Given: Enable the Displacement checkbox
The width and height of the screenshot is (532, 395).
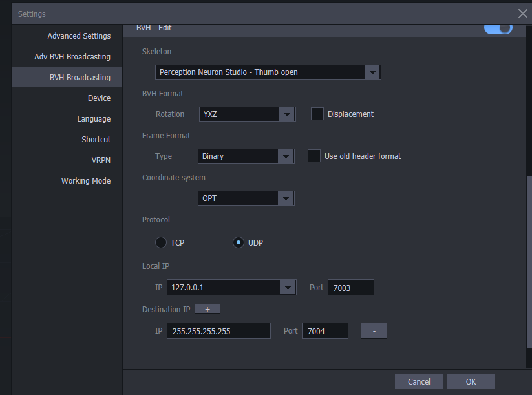Looking at the screenshot, I should 317,114.
